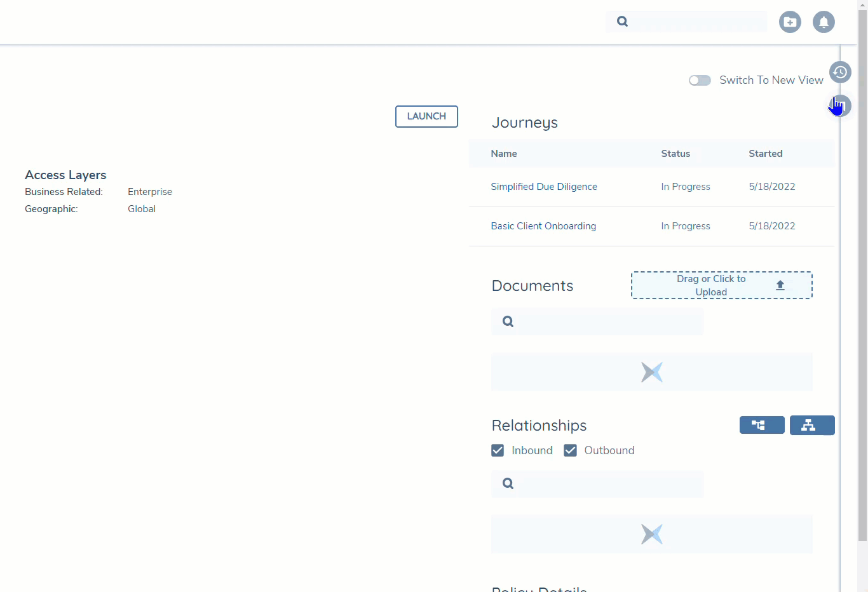Screen dimensions: 868x592
Task: Click the magnifier icon in Documents search
Action: [508, 321]
